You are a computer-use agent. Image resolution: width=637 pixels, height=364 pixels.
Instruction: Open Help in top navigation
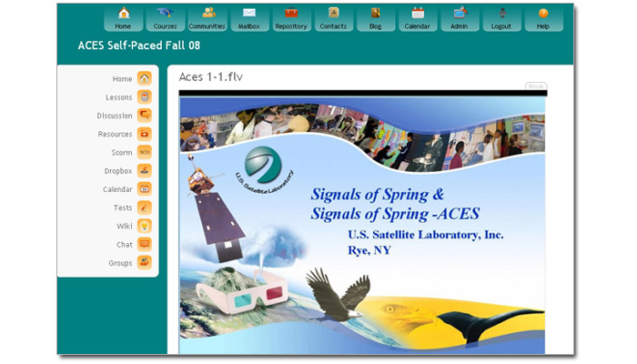(544, 19)
